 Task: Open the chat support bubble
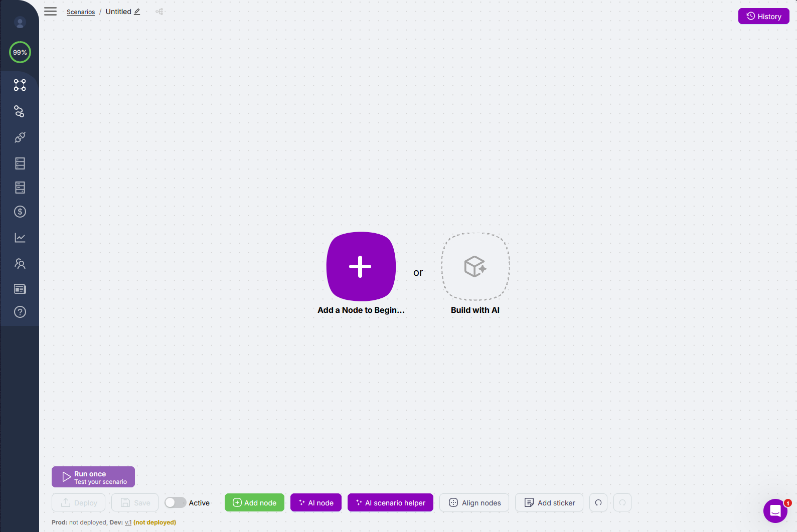[x=775, y=510]
